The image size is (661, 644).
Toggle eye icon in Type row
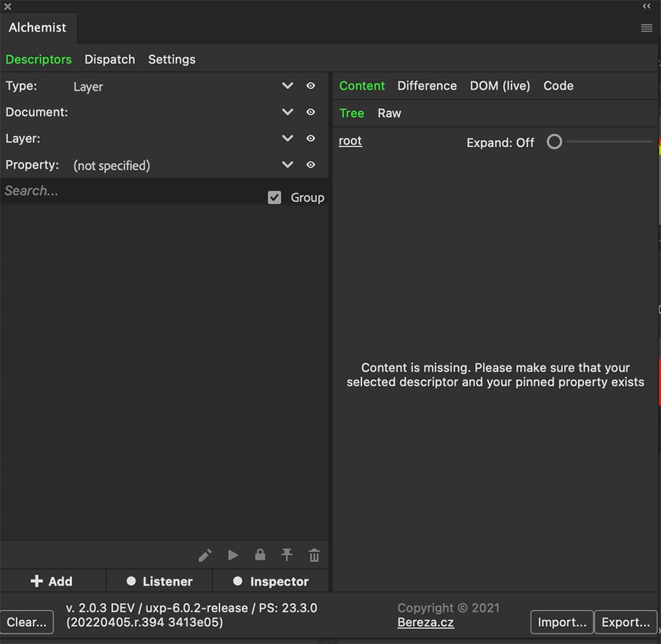[x=311, y=86]
